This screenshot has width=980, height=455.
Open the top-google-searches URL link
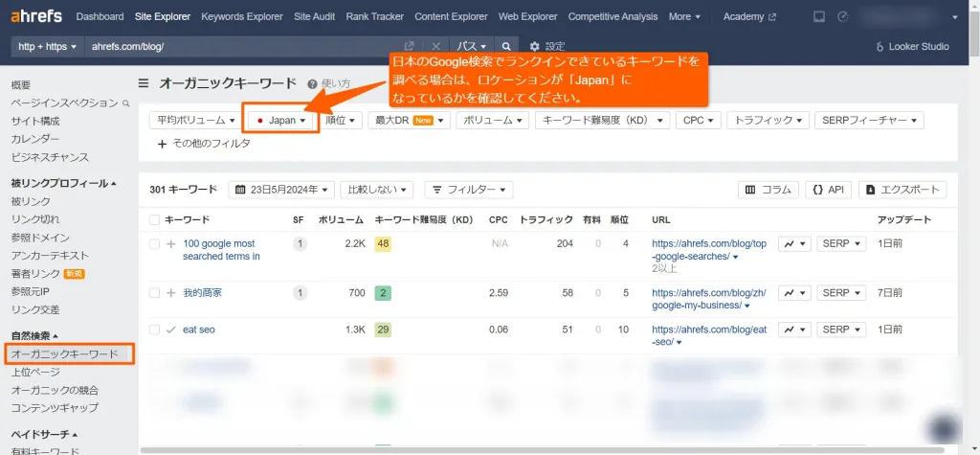pyautogui.click(x=709, y=250)
